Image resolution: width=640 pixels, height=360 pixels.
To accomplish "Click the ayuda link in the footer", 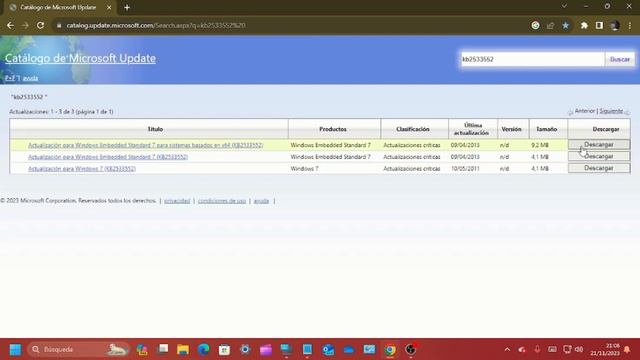I will click(x=261, y=201).
